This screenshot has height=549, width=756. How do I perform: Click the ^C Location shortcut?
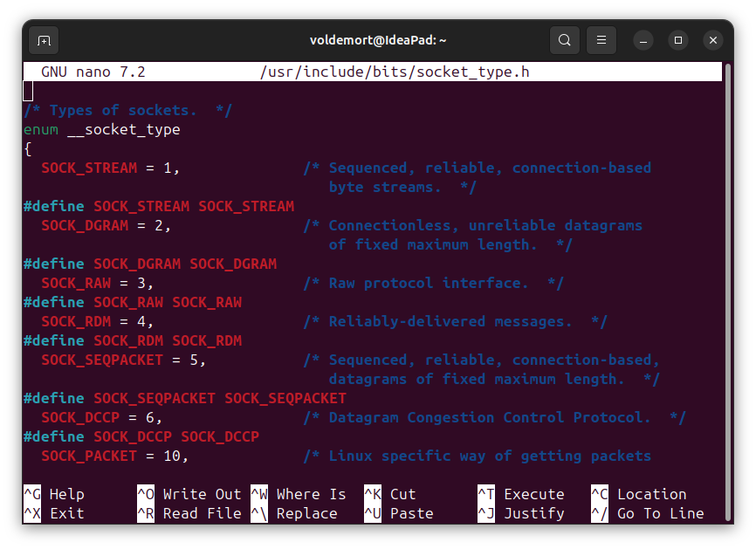click(639, 495)
